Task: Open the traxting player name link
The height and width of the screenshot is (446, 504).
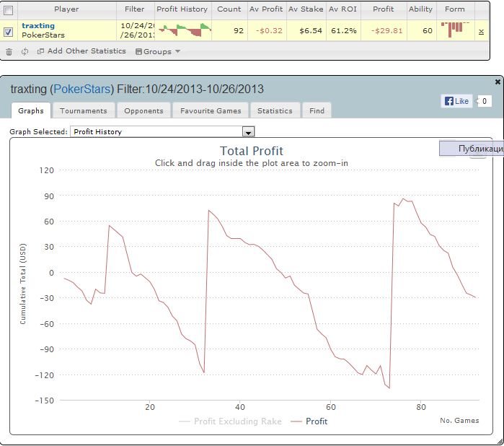Action: pos(38,25)
